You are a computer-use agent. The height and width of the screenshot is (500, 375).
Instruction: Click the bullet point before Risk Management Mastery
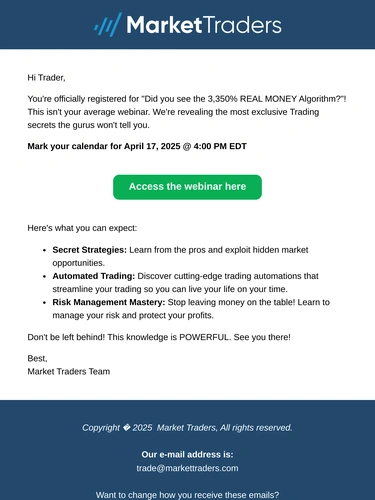(44, 303)
